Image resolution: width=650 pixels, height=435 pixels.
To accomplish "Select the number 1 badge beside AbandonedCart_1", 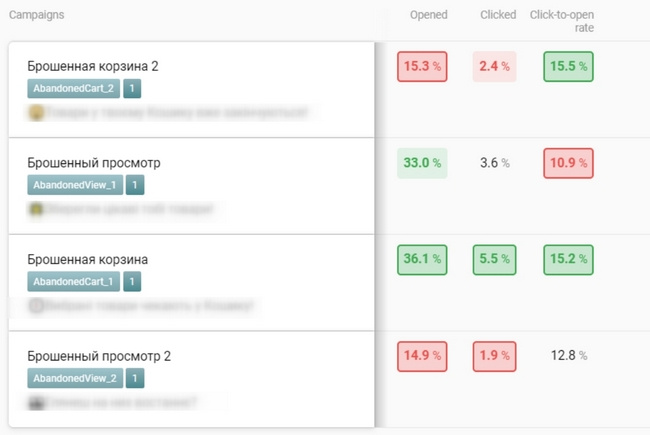I will [x=132, y=282].
